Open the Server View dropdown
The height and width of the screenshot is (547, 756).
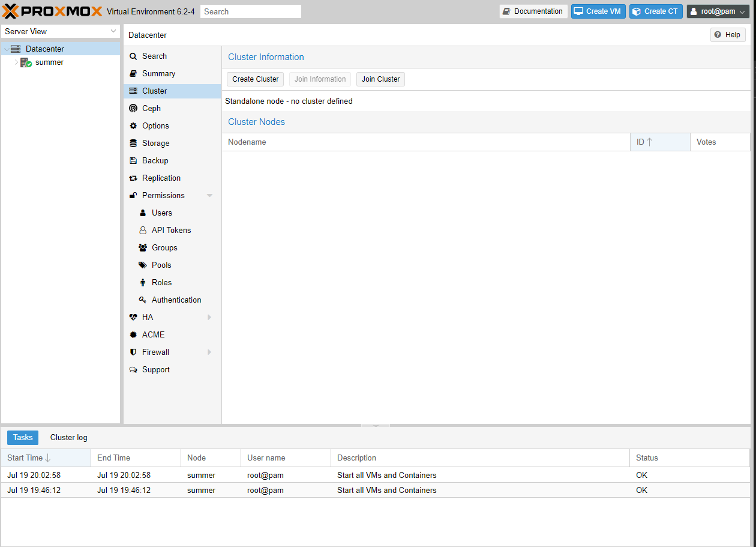(61, 31)
